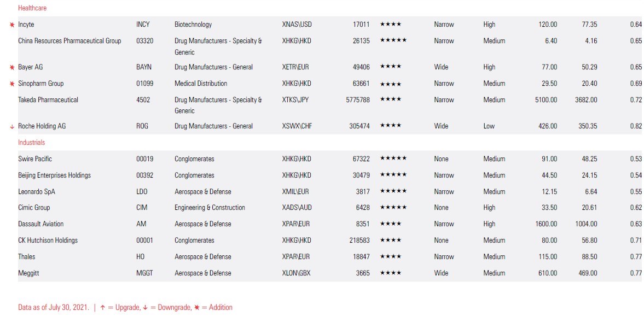Screen dimensions: 644x317
Task: Click the addition marker next to Sinopharm Group
Action: (x=12, y=84)
